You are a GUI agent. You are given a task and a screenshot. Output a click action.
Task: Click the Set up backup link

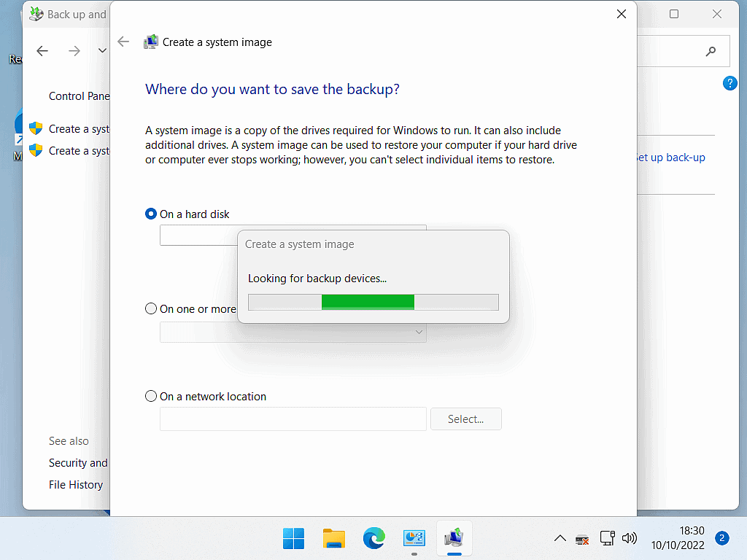pyautogui.click(x=670, y=157)
